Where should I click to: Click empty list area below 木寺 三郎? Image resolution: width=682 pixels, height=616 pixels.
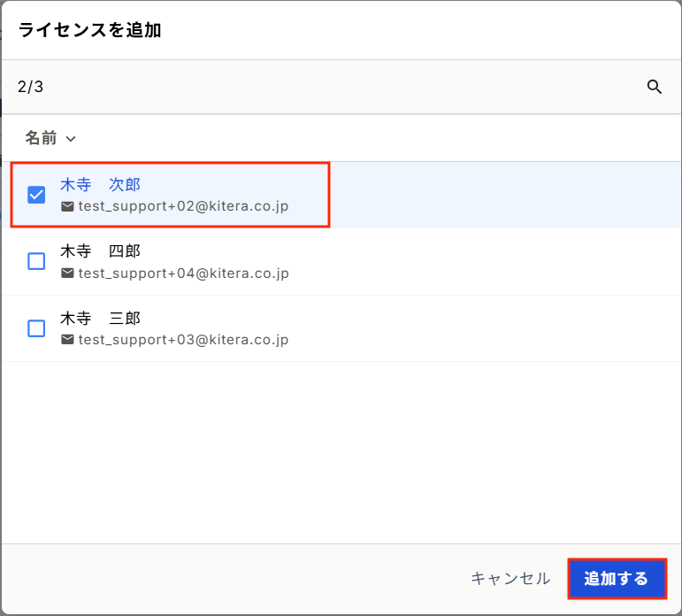(341, 451)
